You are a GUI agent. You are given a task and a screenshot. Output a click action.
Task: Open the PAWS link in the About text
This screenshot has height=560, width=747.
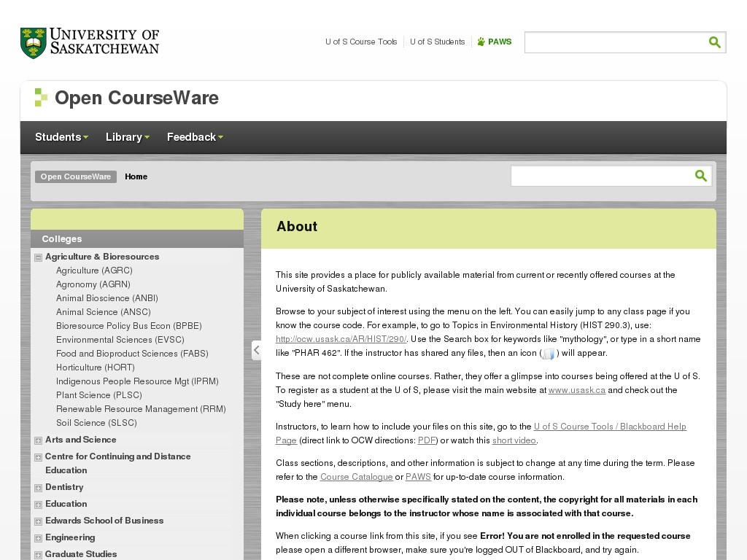click(418, 477)
